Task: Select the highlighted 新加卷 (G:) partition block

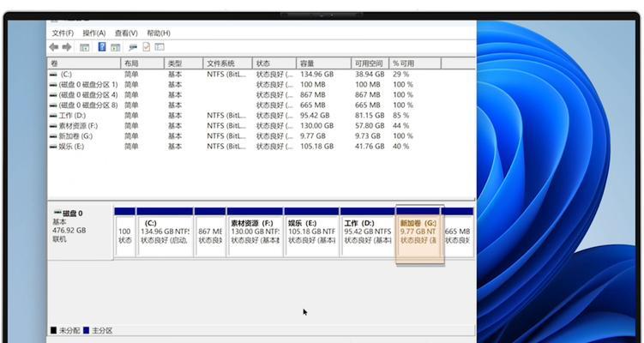Action: point(418,234)
